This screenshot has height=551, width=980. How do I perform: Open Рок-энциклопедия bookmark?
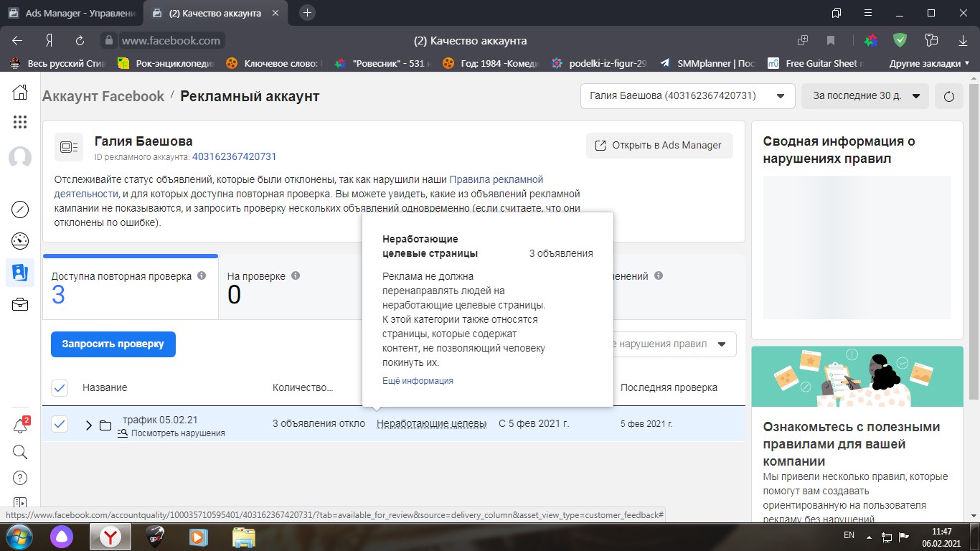(x=166, y=63)
